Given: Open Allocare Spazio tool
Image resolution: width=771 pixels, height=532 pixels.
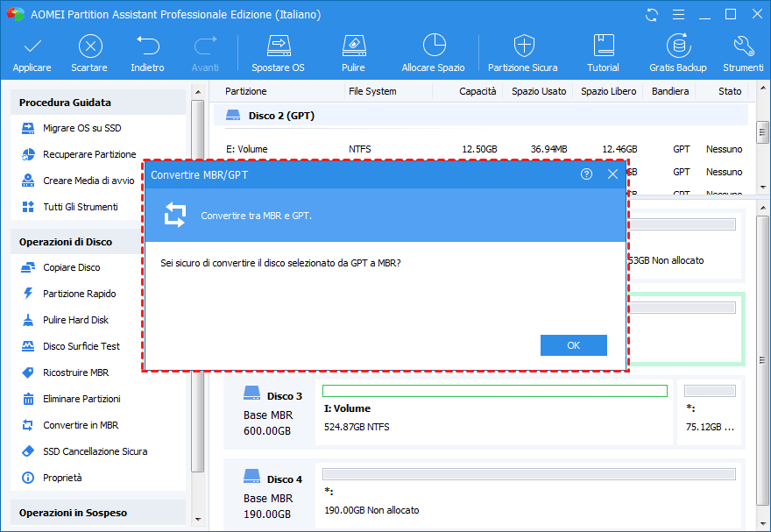Looking at the screenshot, I should tap(433, 53).
